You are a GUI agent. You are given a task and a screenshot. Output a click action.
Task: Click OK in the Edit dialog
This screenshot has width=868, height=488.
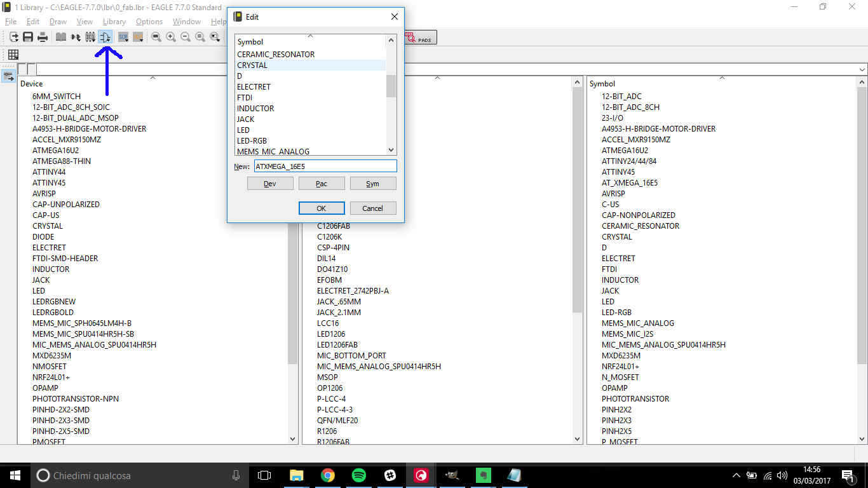322,208
